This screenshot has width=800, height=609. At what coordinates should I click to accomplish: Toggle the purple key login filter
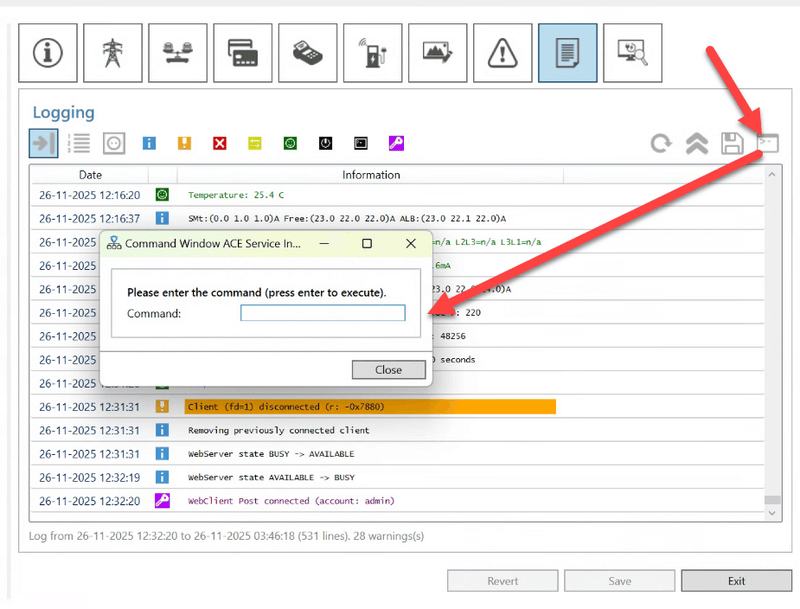(396, 143)
